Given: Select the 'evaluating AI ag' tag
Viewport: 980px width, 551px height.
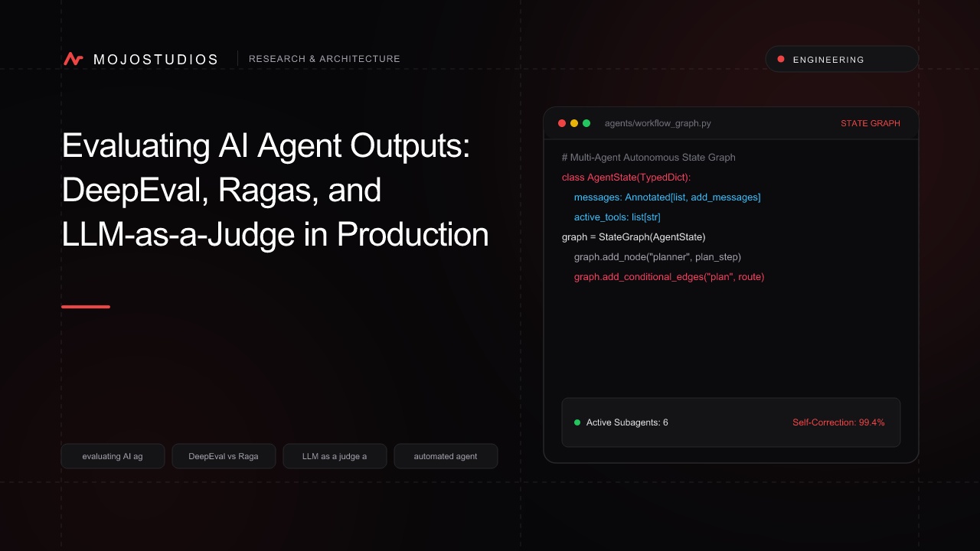Looking at the screenshot, I should click(113, 456).
